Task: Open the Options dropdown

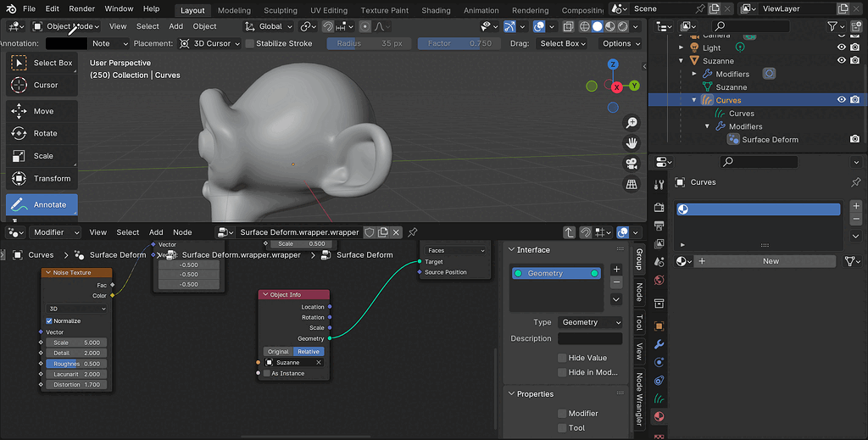Action: 620,44
